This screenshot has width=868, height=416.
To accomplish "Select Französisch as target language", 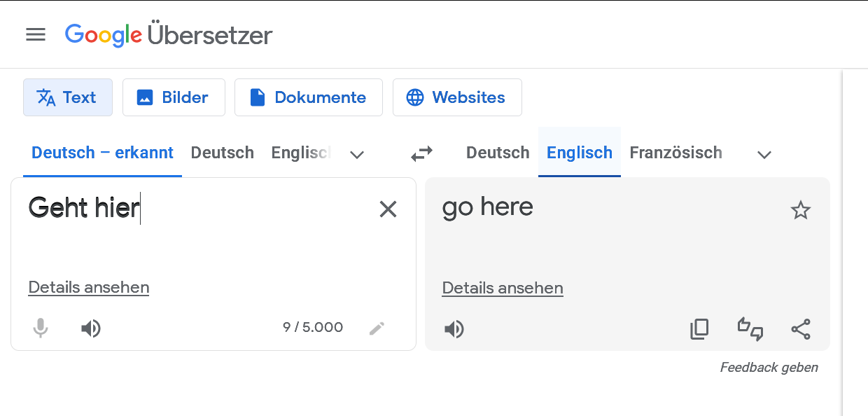I will point(675,153).
